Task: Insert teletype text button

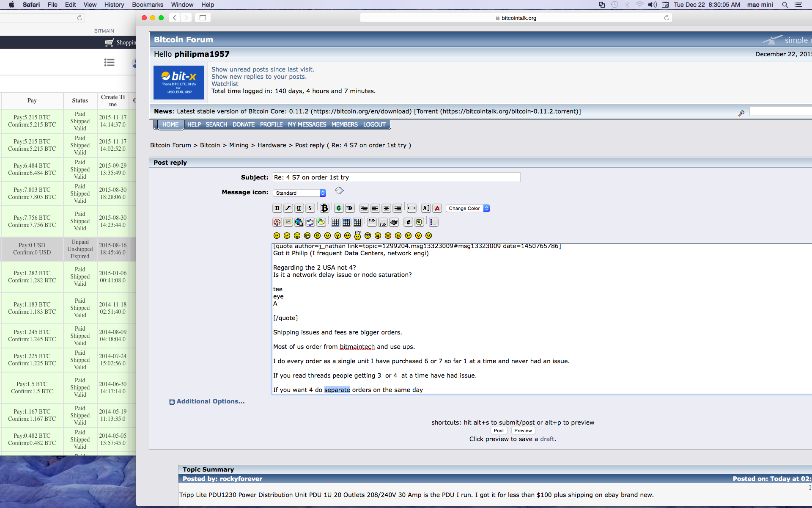Action: [x=394, y=222]
